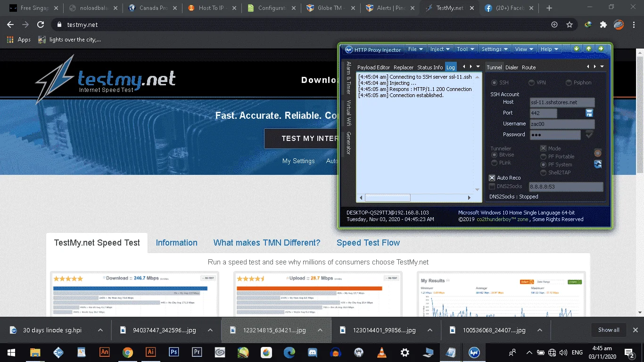Click the log horizontal scrollbar thumb
The height and width of the screenshot is (362, 644).
click(388, 197)
